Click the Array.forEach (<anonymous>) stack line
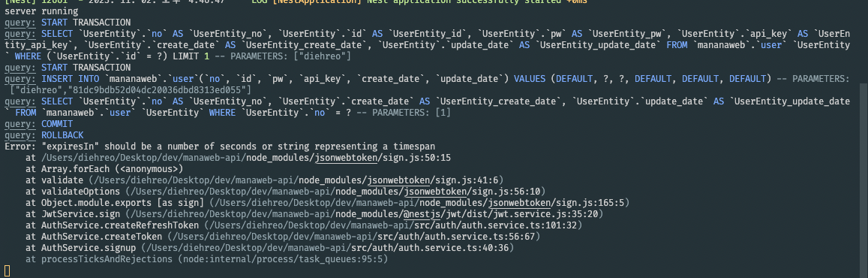Image resolution: width=868 pixels, height=278 pixels. (104, 169)
